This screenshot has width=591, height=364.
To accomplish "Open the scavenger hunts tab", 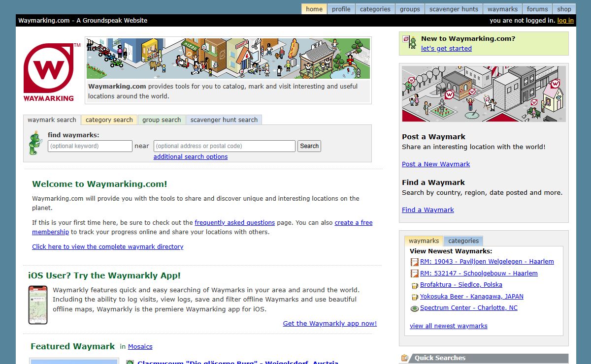I will (454, 9).
